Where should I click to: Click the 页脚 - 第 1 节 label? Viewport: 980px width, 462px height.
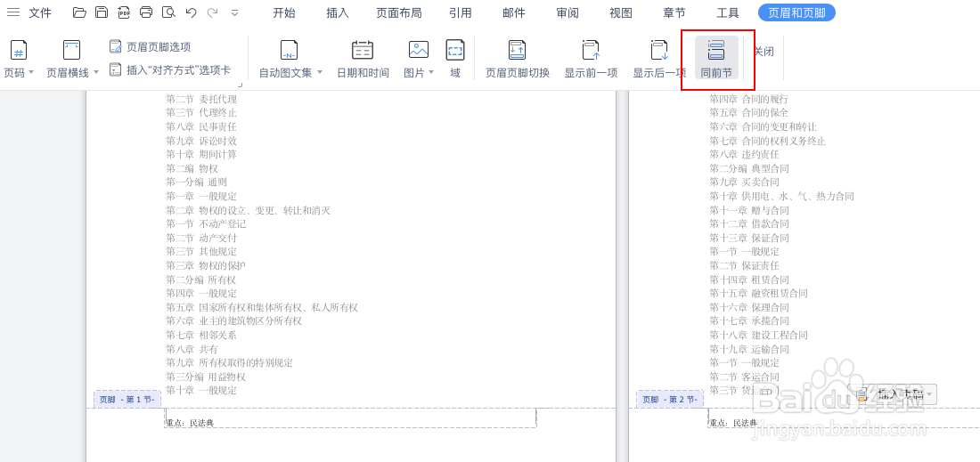click(127, 400)
